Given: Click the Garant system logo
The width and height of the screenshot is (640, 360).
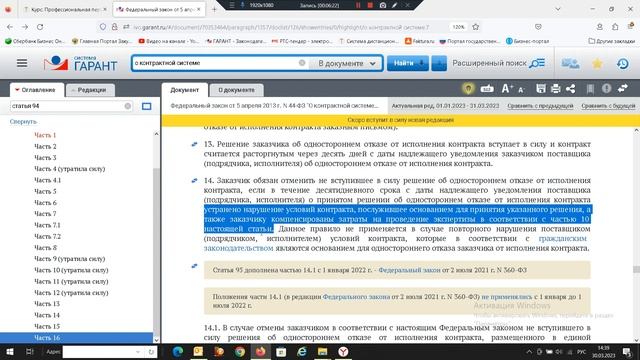Looking at the screenshot, I should tap(80, 63).
